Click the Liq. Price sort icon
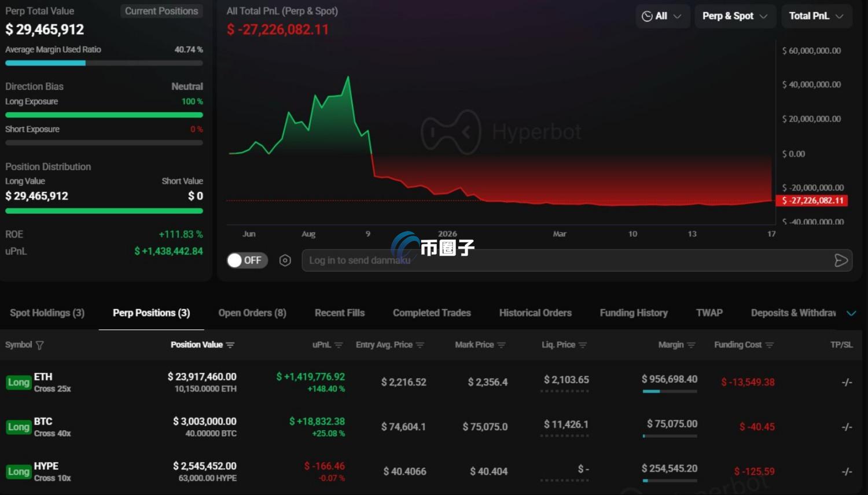The width and height of the screenshot is (868, 495). pos(583,345)
